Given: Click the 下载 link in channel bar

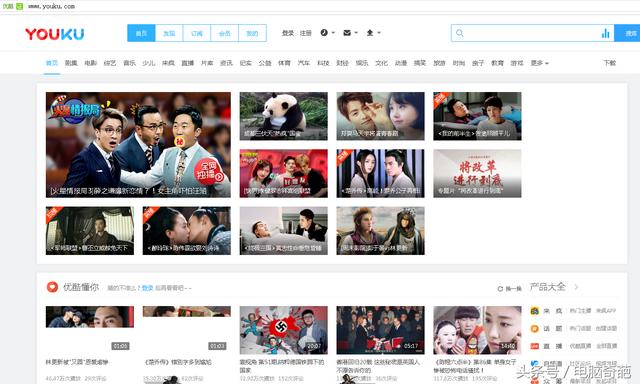Looking at the screenshot, I should coord(610,63).
